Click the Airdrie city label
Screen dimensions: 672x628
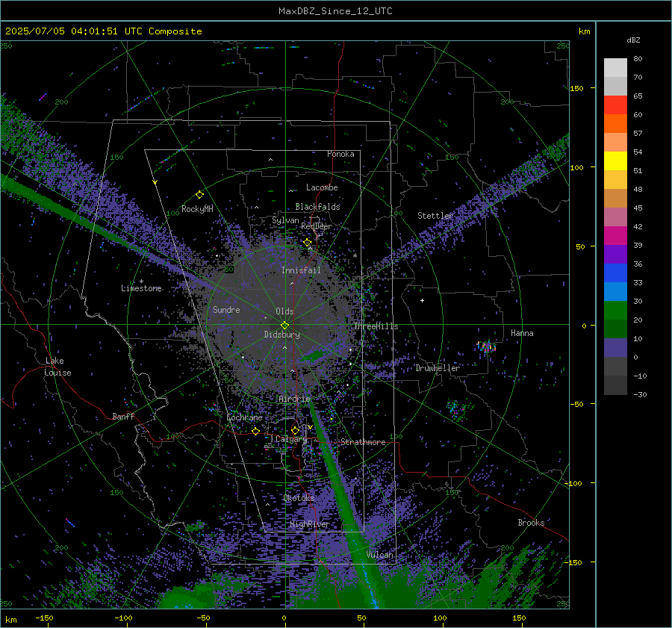[x=294, y=399]
